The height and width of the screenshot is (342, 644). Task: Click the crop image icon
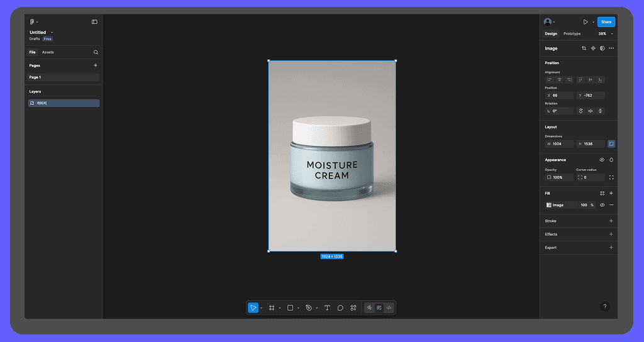point(584,48)
